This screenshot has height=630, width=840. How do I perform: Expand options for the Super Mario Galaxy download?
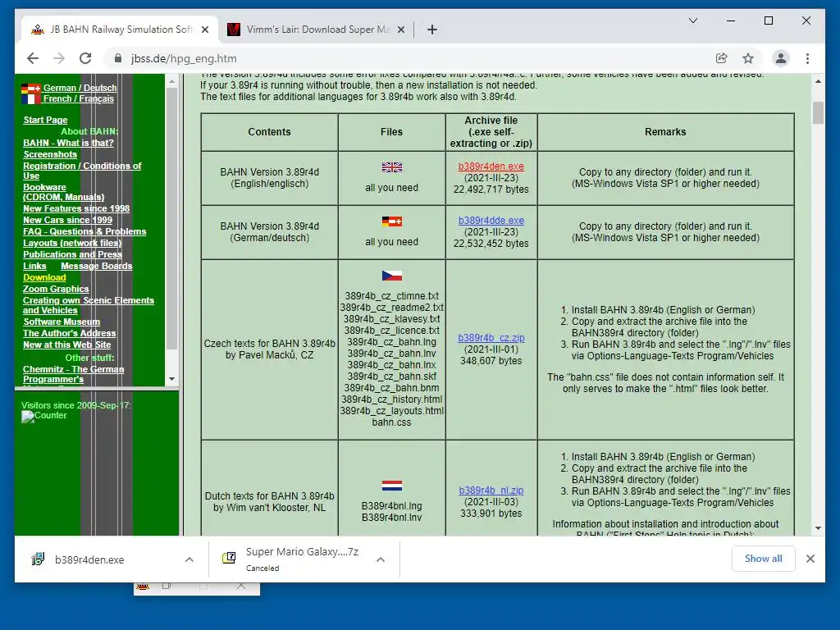click(381, 559)
